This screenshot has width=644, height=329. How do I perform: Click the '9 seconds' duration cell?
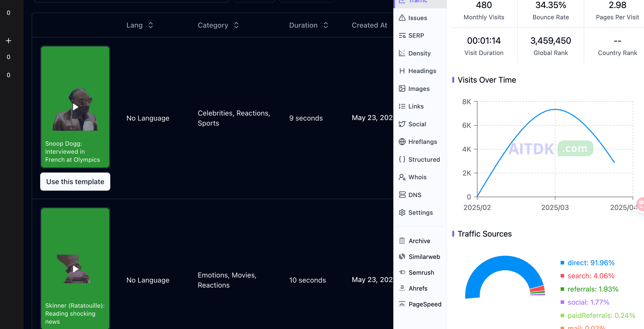tap(306, 118)
